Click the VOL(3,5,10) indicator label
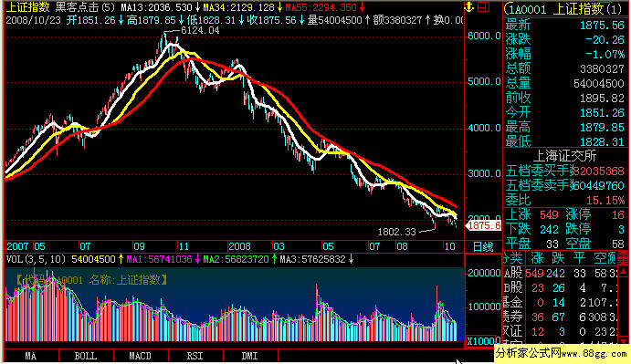 pos(36,259)
